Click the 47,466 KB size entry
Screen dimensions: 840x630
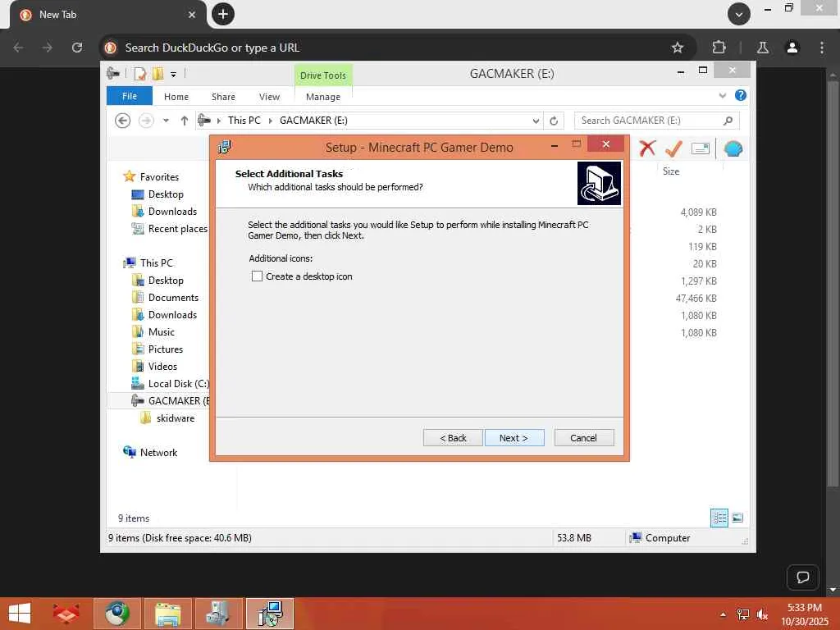[x=696, y=299]
